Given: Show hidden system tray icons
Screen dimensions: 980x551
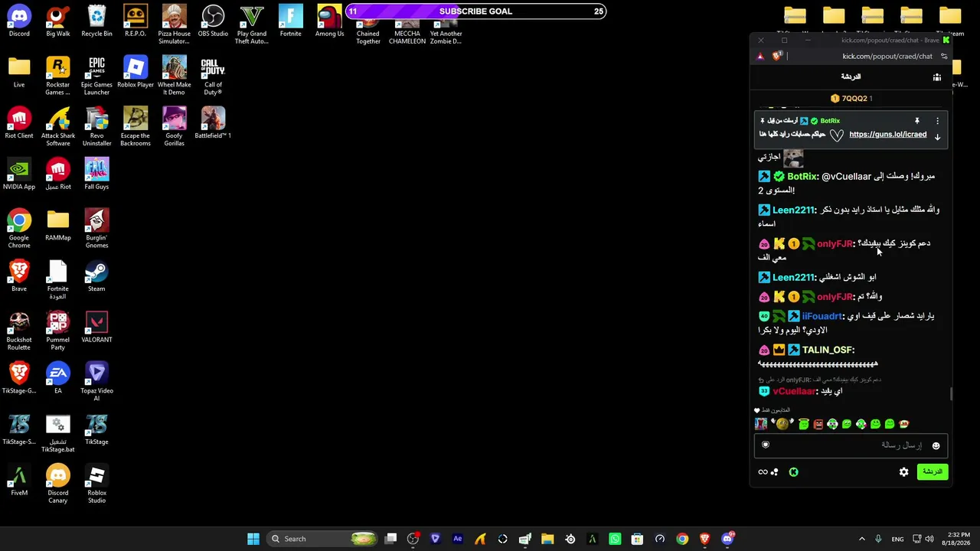Looking at the screenshot, I should point(861,539).
